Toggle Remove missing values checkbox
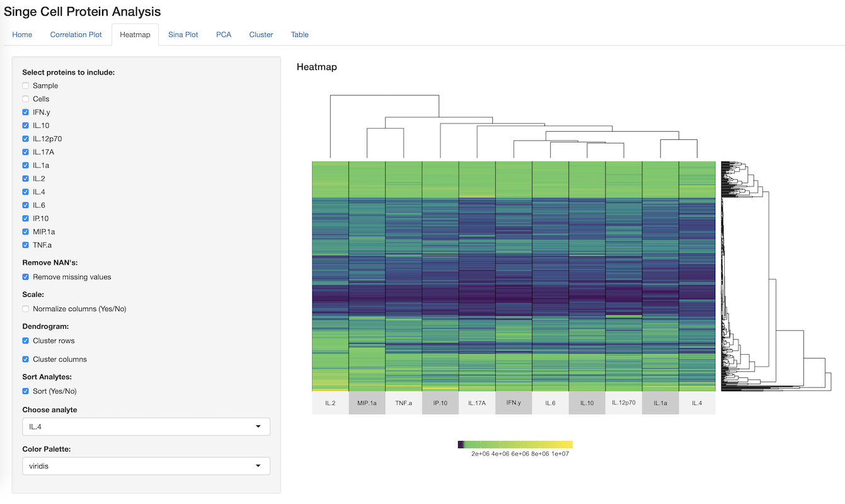Image resolution: width=845 pixels, height=504 pixels. 26,277
